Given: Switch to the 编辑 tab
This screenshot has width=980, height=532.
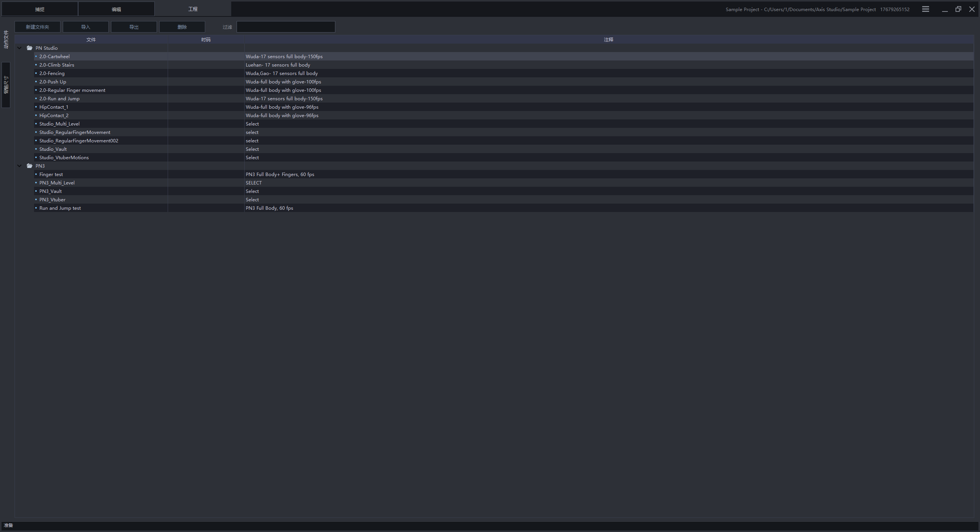Looking at the screenshot, I should click(116, 9).
